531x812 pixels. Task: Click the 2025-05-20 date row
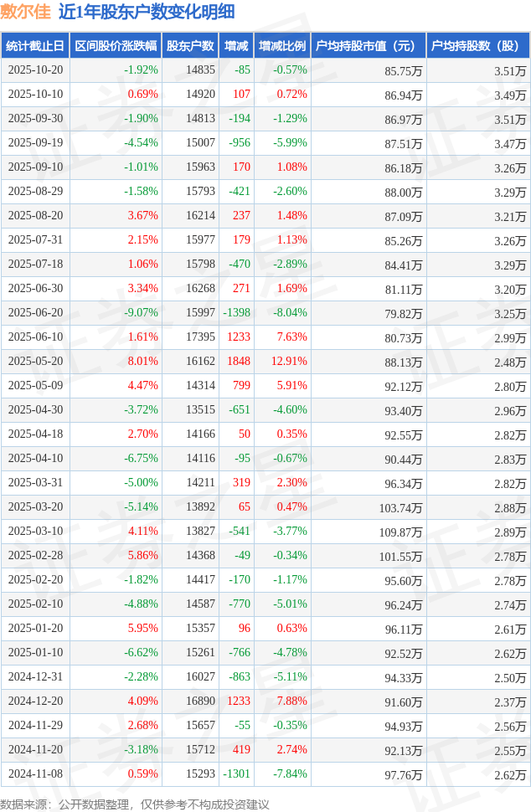pos(35,362)
